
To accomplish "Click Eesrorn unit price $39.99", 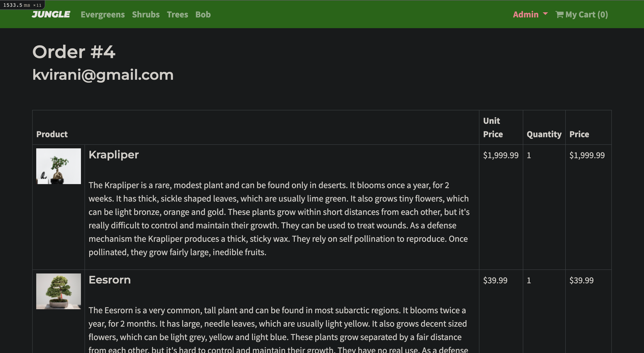I will pos(495,280).
